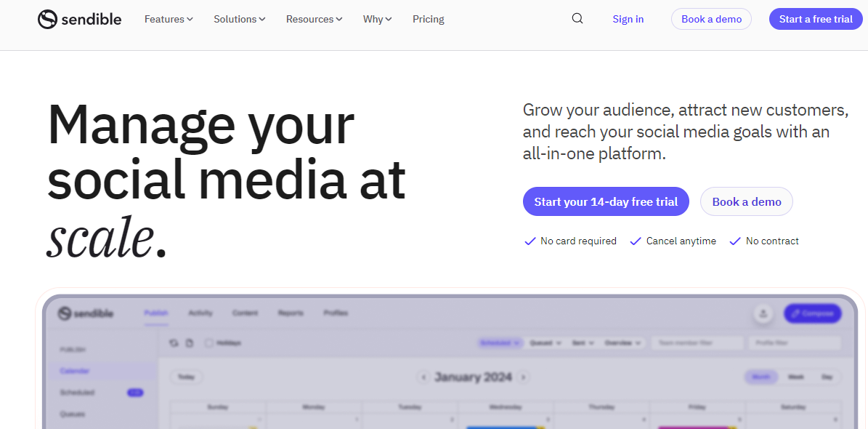Click the "Manage your social media at scale" headline
Screen dimensions: 868x429
tap(227, 180)
